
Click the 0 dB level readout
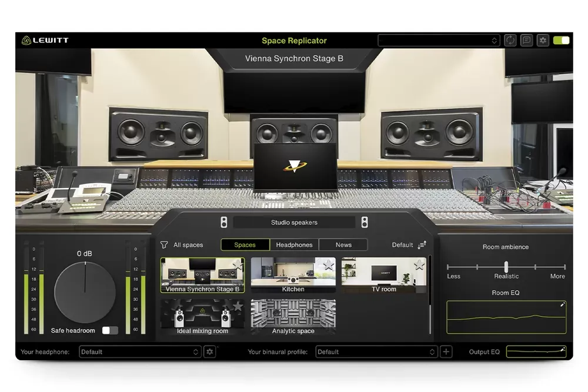click(x=84, y=253)
